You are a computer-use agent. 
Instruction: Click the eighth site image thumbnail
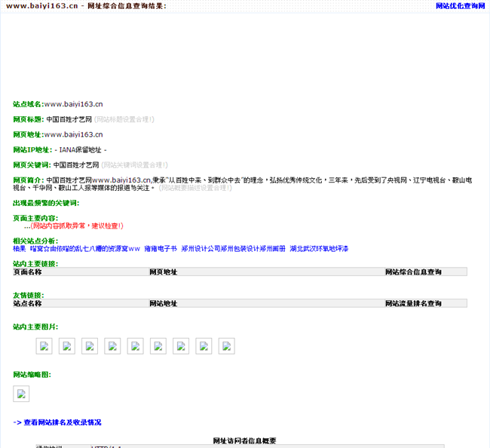point(204,346)
